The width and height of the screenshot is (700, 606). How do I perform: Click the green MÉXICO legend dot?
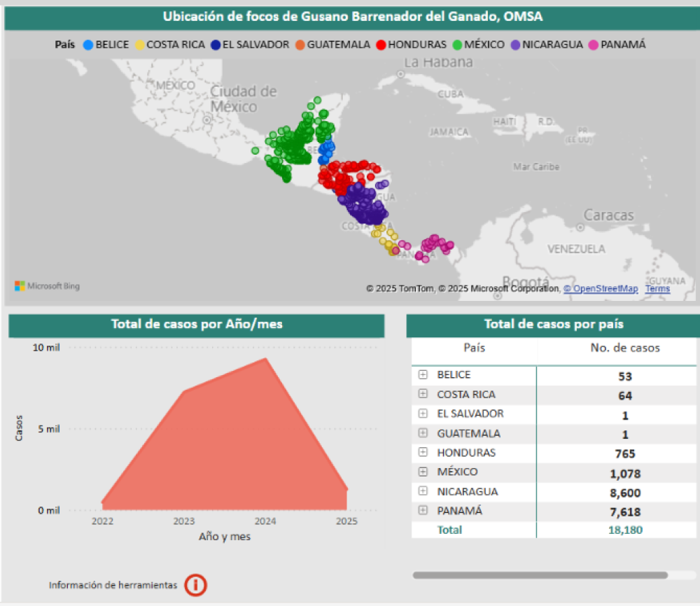click(x=458, y=45)
